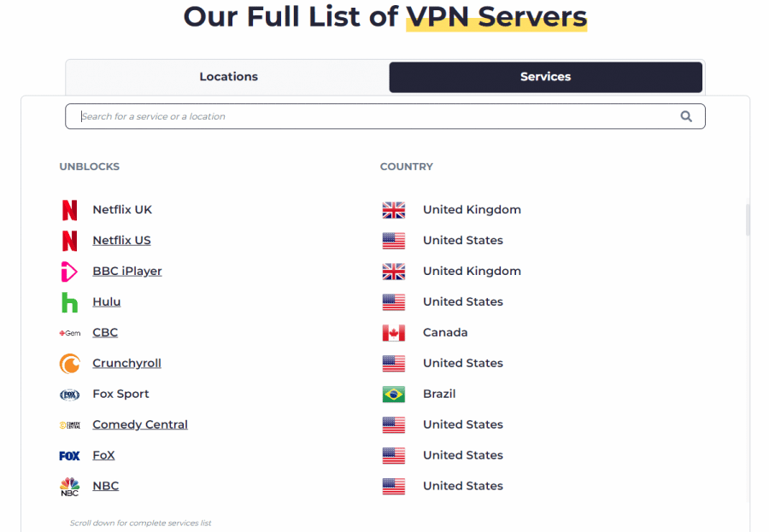Open the Comedy Central link

point(140,424)
